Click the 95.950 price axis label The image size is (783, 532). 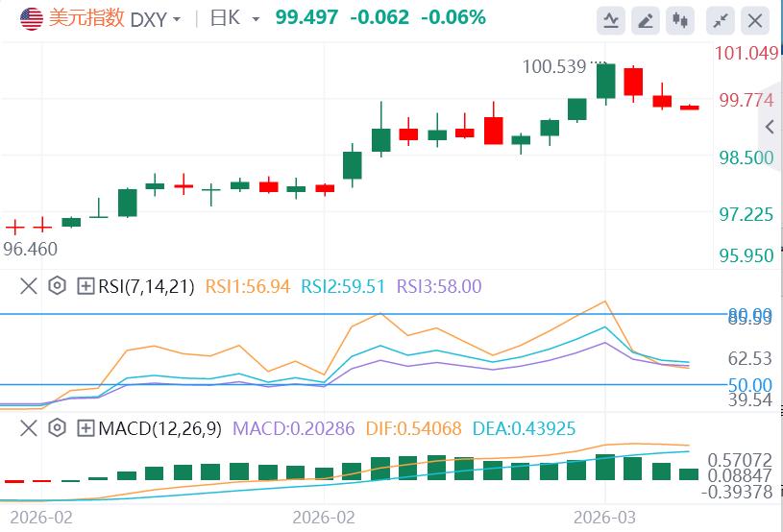[x=746, y=255]
